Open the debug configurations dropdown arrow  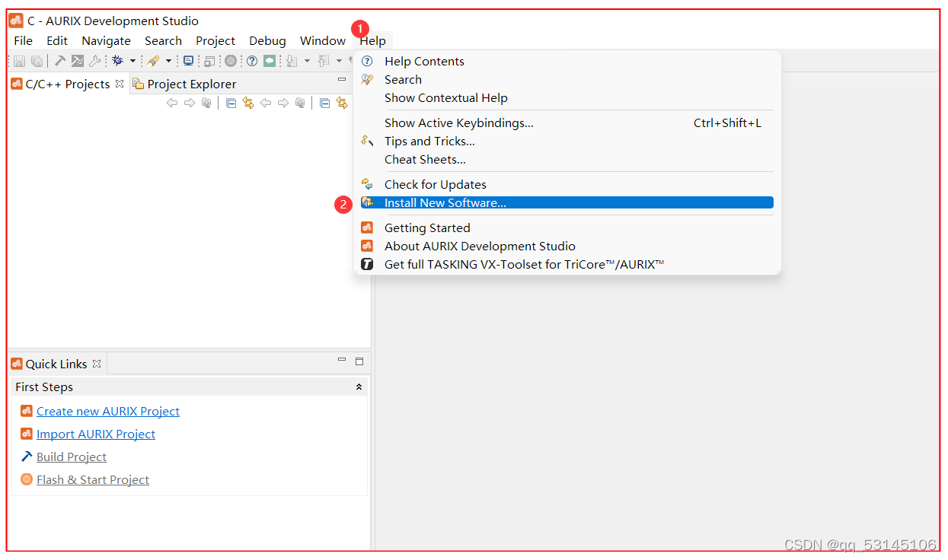(132, 61)
